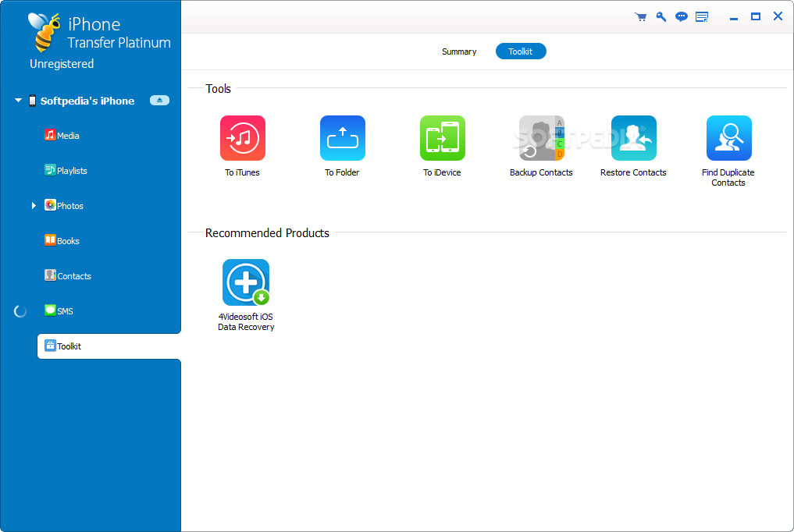Switch to the Summary tab
This screenshot has height=532, width=794.
coord(459,51)
